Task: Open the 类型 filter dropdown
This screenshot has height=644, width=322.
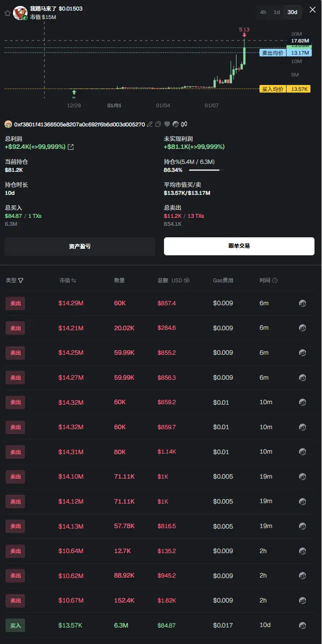Action: click(20, 281)
